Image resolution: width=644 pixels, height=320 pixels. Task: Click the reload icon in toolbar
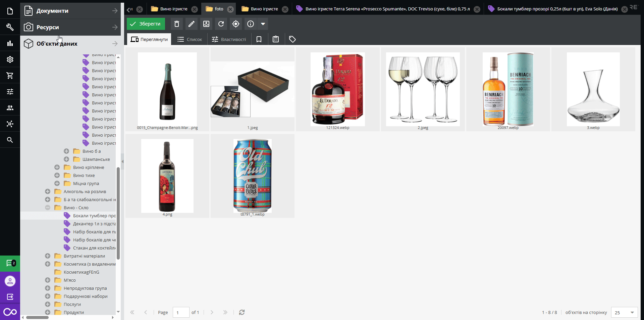[221, 24]
